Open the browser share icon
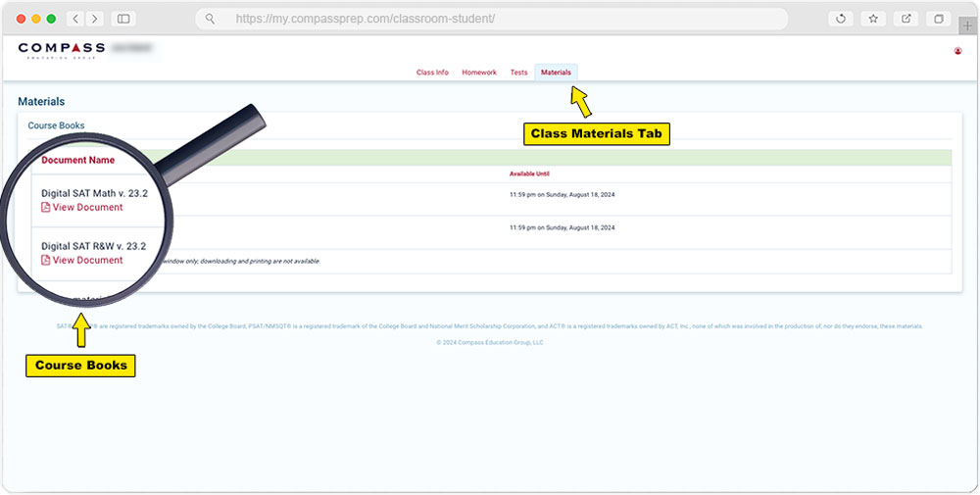This screenshot has height=495, width=980. tap(906, 19)
